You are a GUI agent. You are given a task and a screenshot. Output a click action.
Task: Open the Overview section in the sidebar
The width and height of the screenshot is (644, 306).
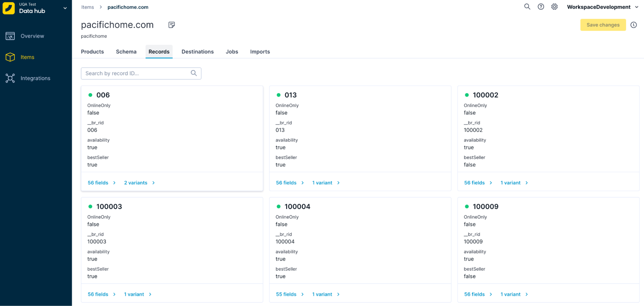pyautogui.click(x=32, y=36)
